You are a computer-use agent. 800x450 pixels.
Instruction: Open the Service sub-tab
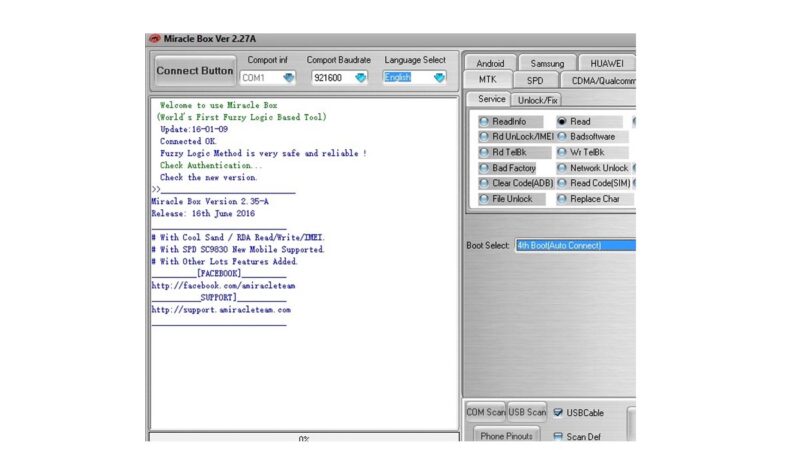click(491, 99)
